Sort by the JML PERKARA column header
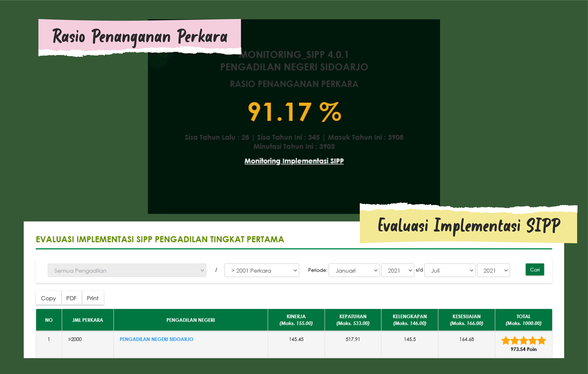588x374 pixels. click(88, 320)
